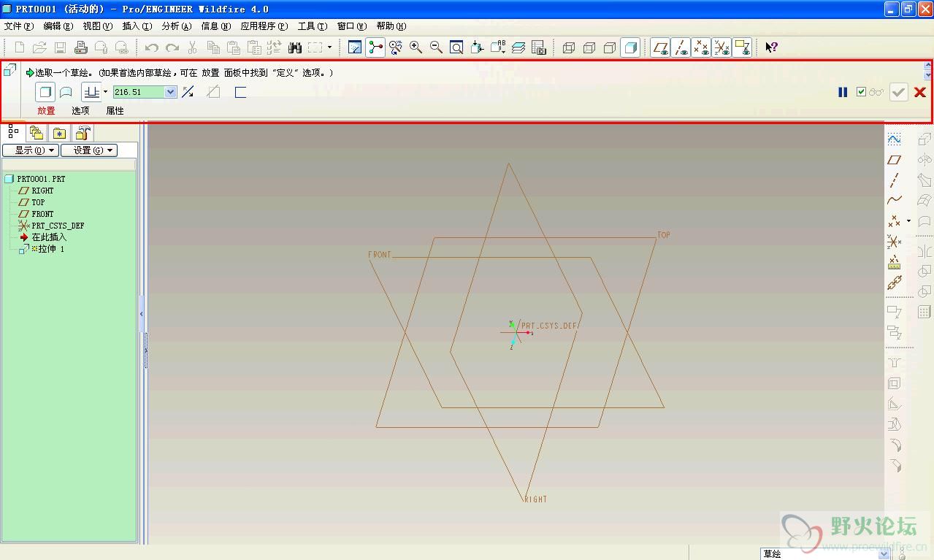Open the depth option dropdown arrow

coord(105,92)
